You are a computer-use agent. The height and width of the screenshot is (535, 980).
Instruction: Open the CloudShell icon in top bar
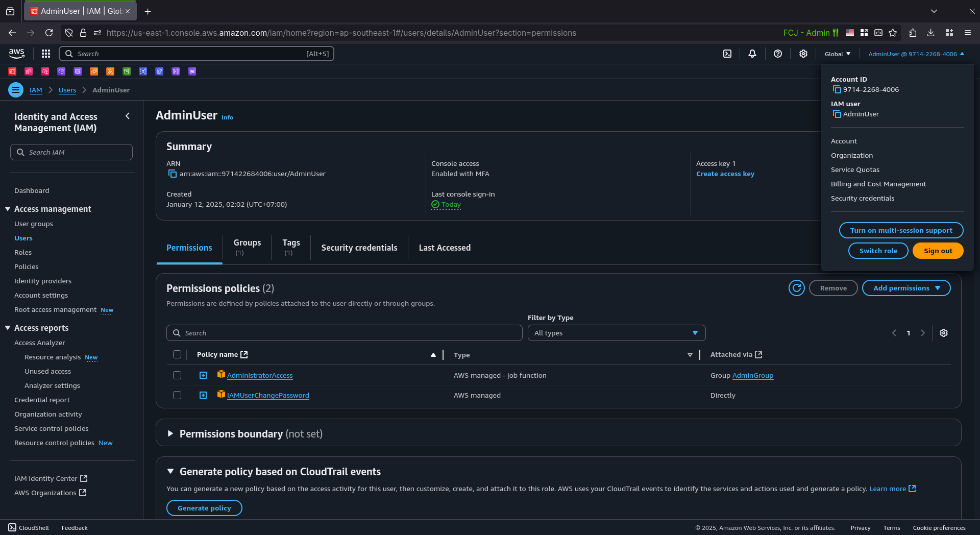pyautogui.click(x=727, y=54)
